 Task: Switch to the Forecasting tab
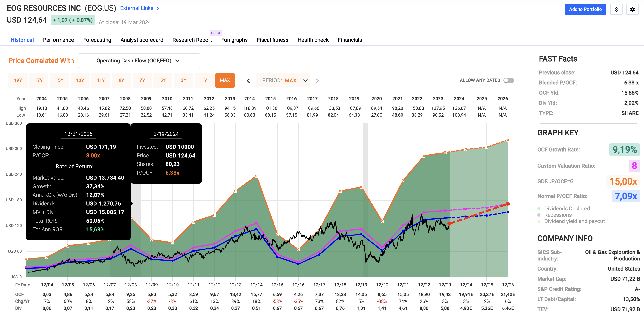97,40
